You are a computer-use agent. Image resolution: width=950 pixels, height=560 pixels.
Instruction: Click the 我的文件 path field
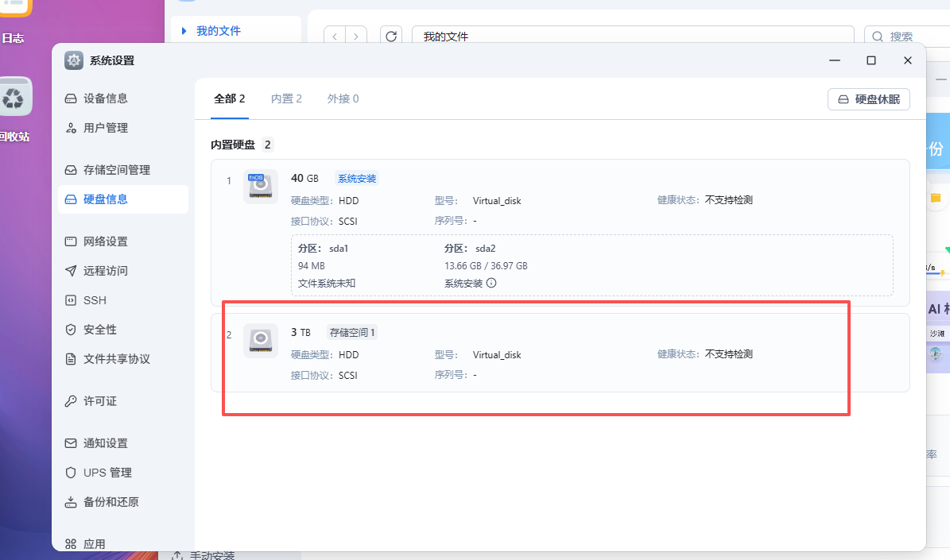click(633, 37)
